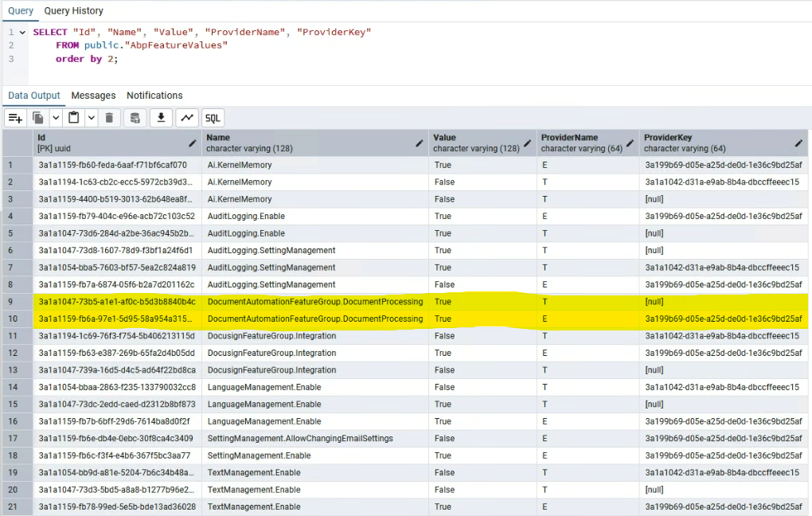
Task: Click the edit pencil in Name column header
Action: (x=420, y=143)
